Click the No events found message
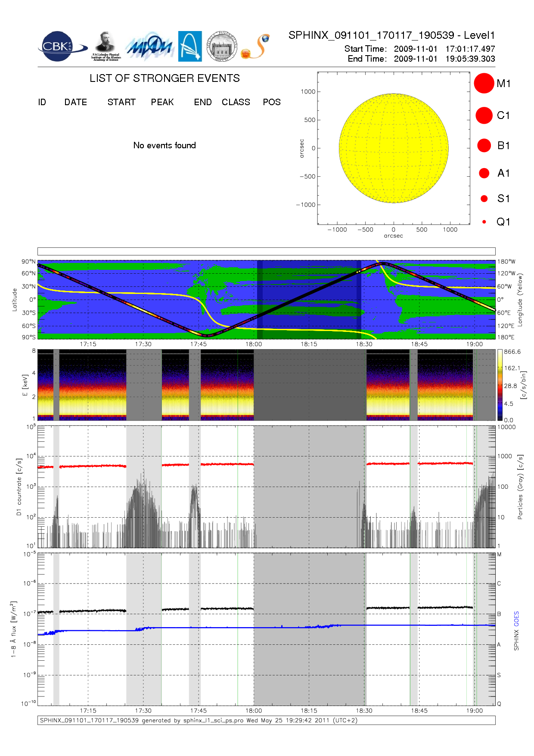 (165, 145)
